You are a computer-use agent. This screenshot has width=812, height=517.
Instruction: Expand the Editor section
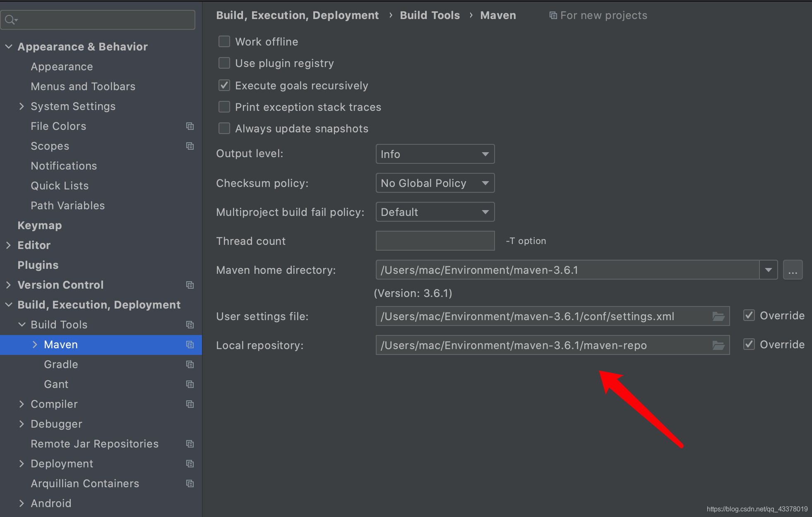click(x=9, y=245)
